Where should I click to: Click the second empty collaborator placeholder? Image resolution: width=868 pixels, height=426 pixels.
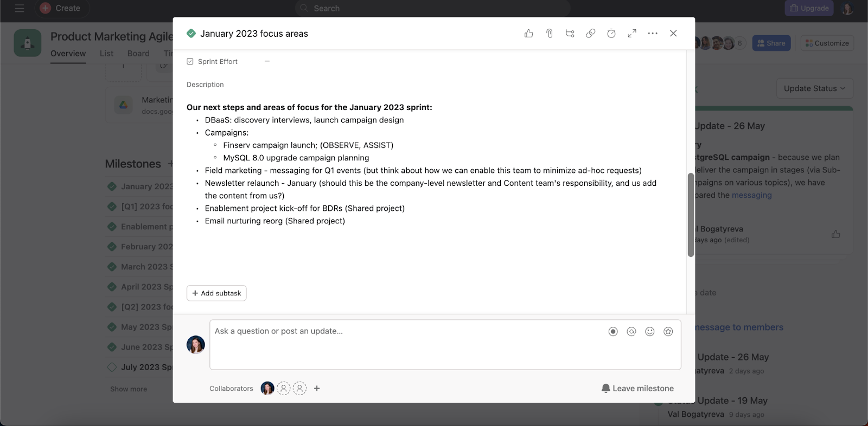pos(300,389)
